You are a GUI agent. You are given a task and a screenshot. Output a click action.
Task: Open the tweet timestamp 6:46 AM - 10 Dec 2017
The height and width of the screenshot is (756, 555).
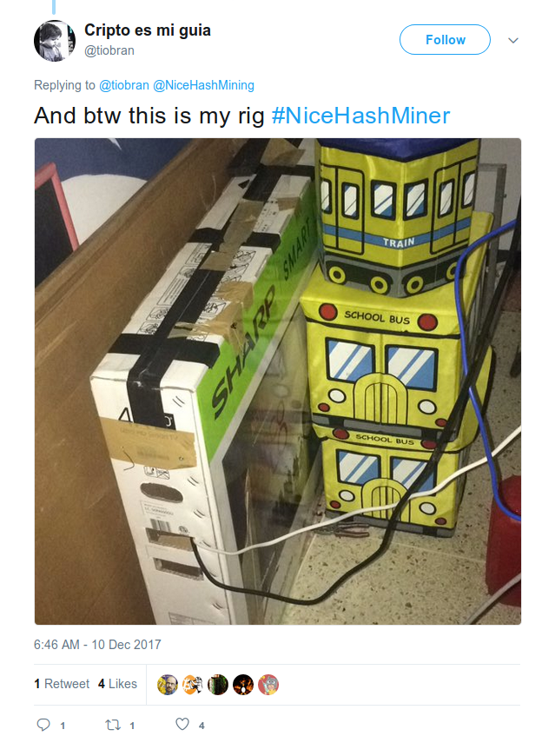(97, 645)
